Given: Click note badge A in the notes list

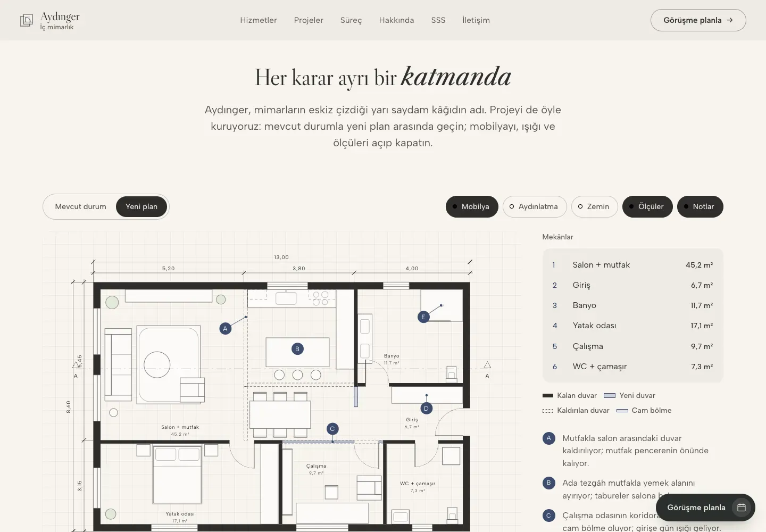Looking at the screenshot, I should click(549, 438).
